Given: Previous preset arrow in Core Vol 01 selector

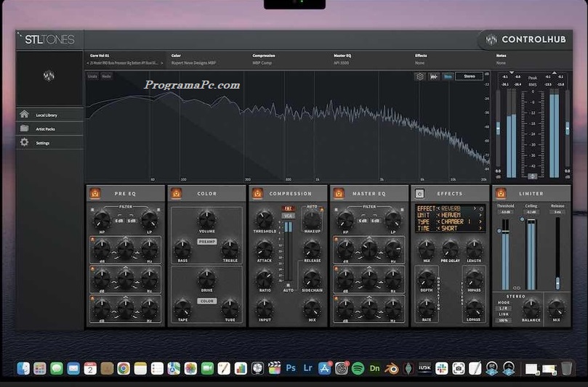Looking at the screenshot, I should pyautogui.click(x=88, y=63).
